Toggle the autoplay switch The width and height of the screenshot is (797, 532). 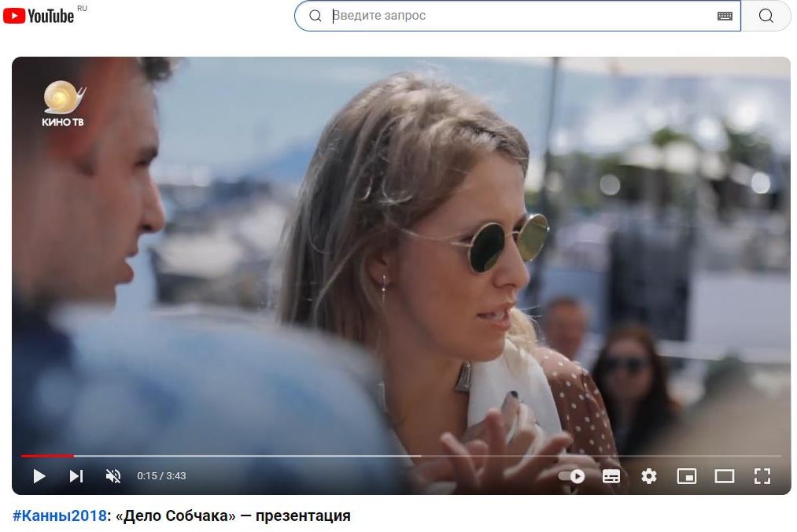573,476
